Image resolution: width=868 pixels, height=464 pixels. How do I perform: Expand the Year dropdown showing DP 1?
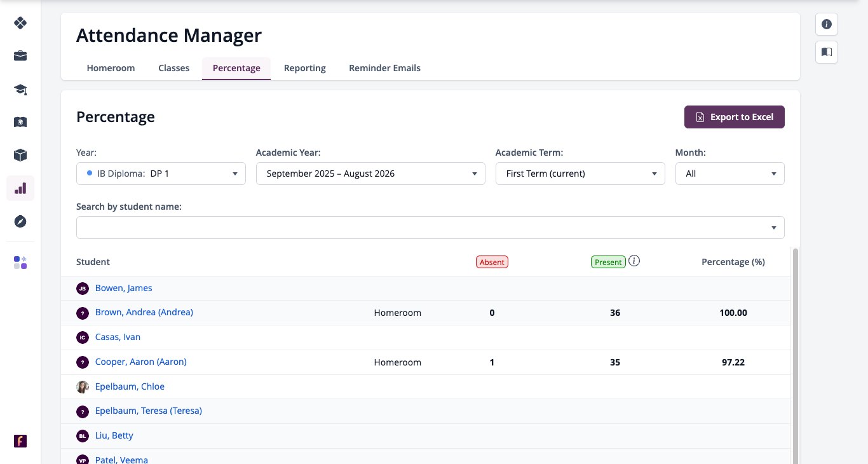[161, 174]
